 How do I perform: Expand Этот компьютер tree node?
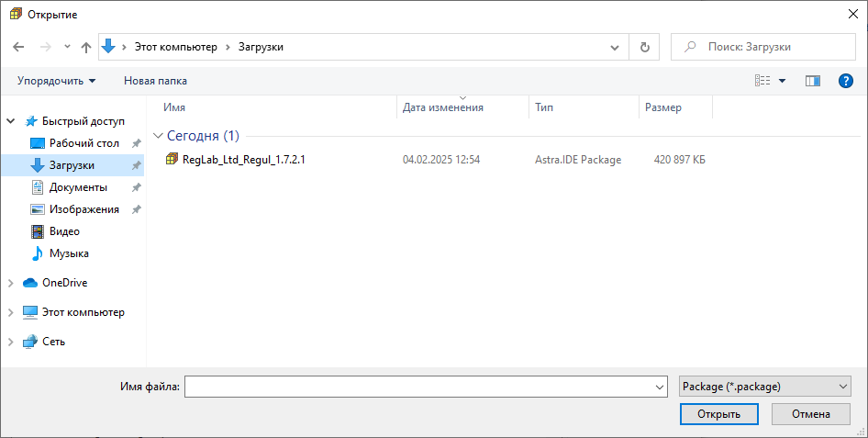point(10,312)
